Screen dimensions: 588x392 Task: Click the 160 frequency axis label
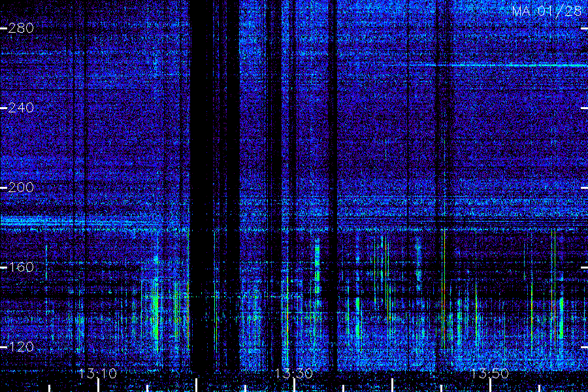tap(21, 267)
